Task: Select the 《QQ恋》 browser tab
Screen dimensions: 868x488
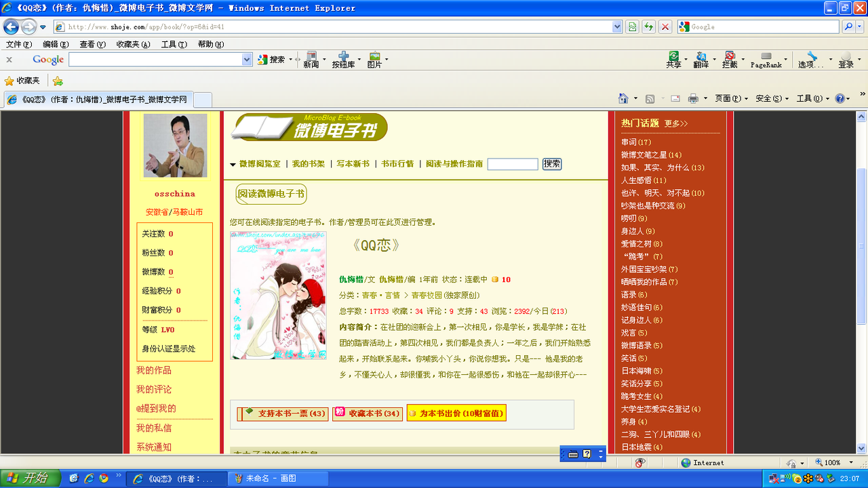Action: point(98,99)
